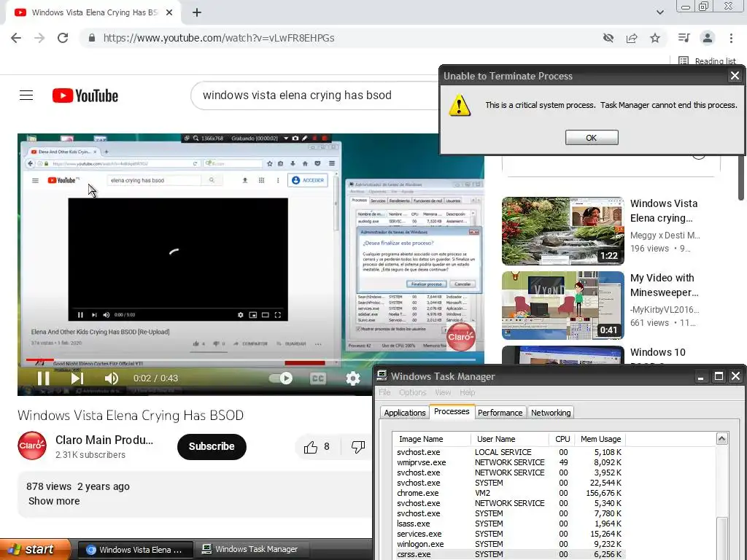This screenshot has height=560, width=747.
Task: Pause the video playback
Action: pos(43,378)
